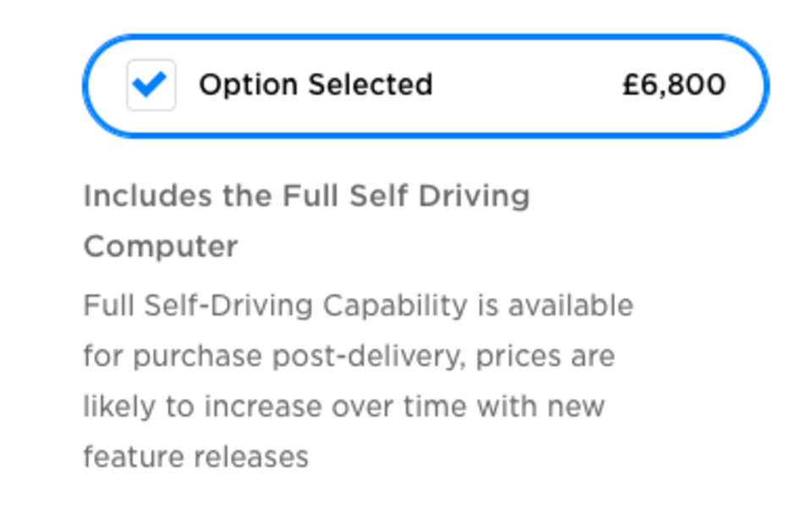The width and height of the screenshot is (812, 509).
Task: Click the blue checkmark icon
Action: click(151, 85)
